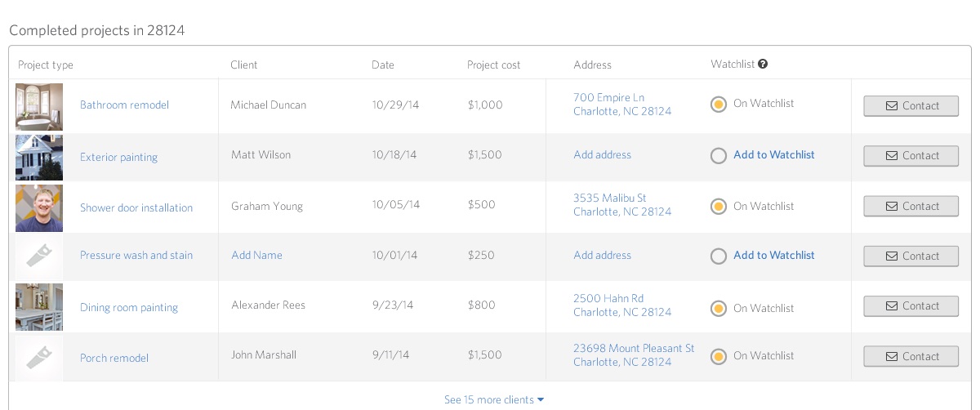Open the 2500 Hahn Rd address link

click(x=608, y=299)
